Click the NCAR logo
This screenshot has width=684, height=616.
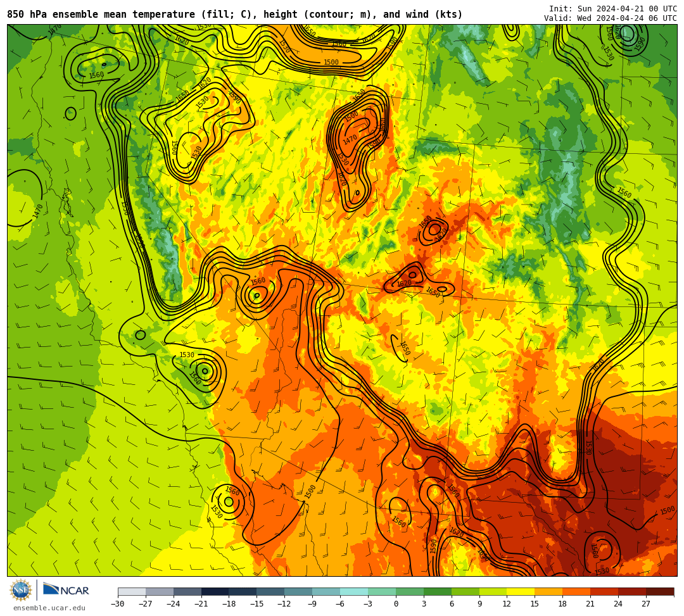pyautogui.click(x=66, y=590)
